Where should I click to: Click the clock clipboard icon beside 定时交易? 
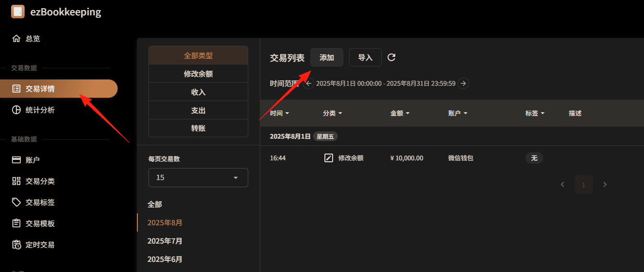point(16,245)
